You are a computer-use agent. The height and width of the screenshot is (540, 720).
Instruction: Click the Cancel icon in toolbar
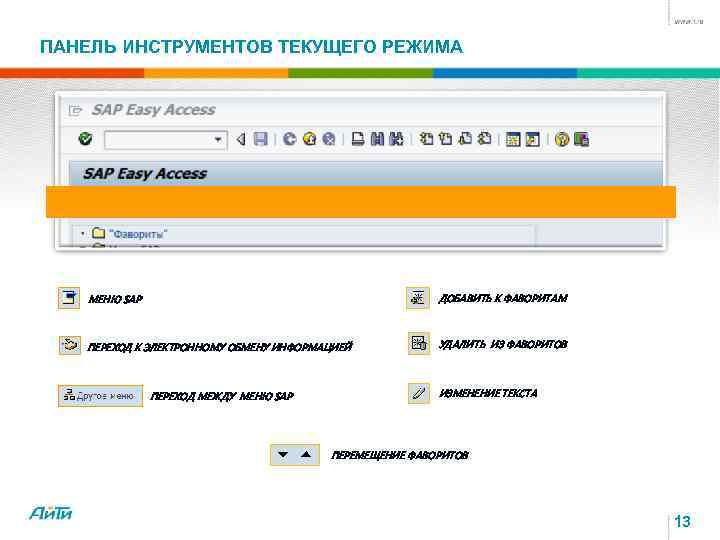[x=329, y=139]
